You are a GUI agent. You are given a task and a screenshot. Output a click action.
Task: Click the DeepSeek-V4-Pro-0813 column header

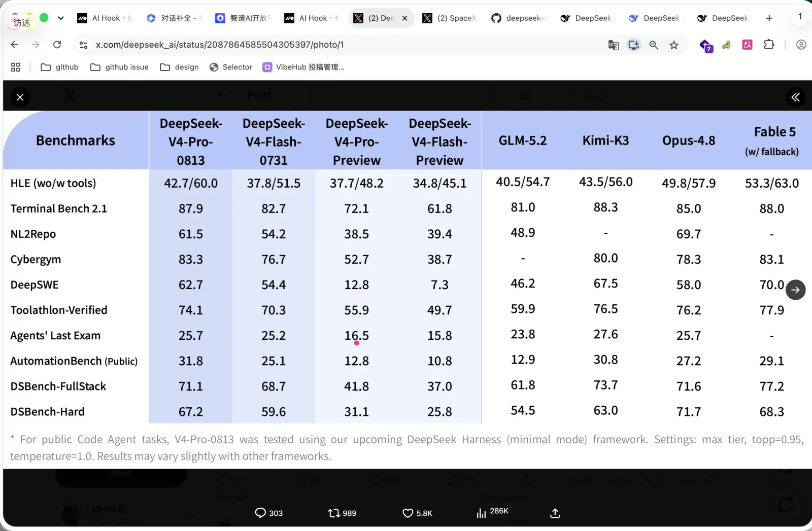click(x=191, y=141)
